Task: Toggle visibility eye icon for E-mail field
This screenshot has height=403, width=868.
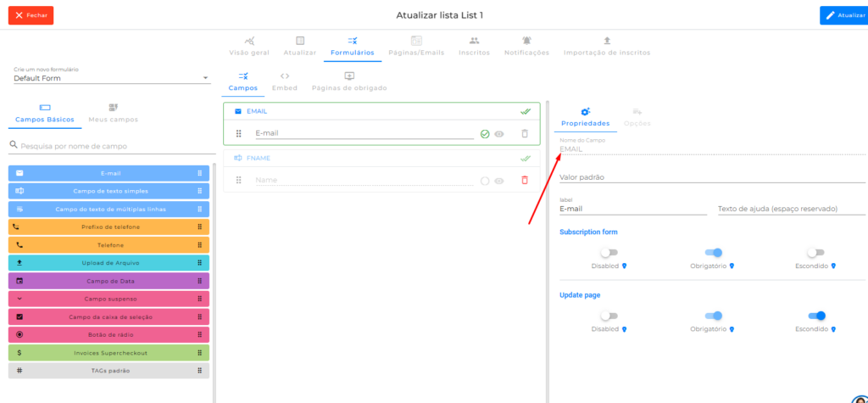Action: click(x=499, y=133)
